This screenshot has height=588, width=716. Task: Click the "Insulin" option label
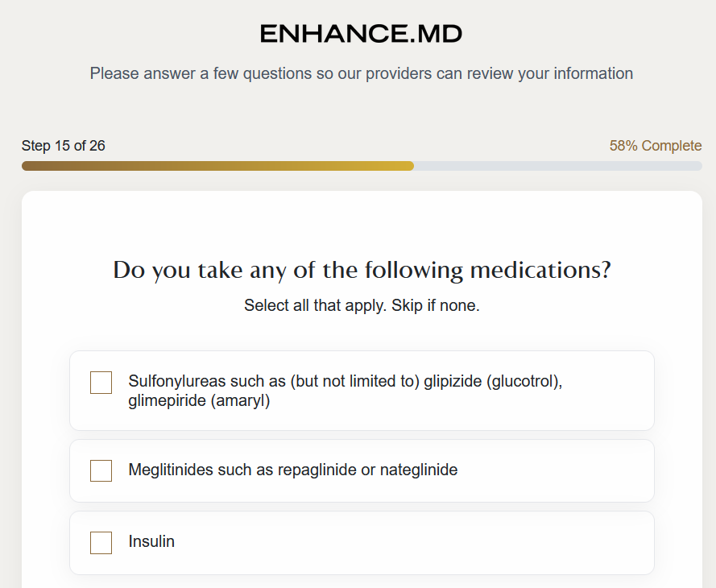tap(151, 542)
